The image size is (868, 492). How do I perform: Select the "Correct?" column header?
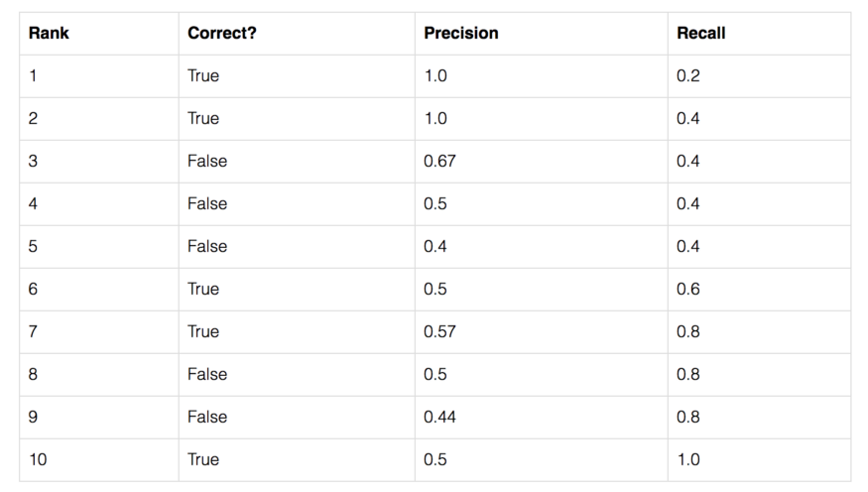click(x=221, y=33)
